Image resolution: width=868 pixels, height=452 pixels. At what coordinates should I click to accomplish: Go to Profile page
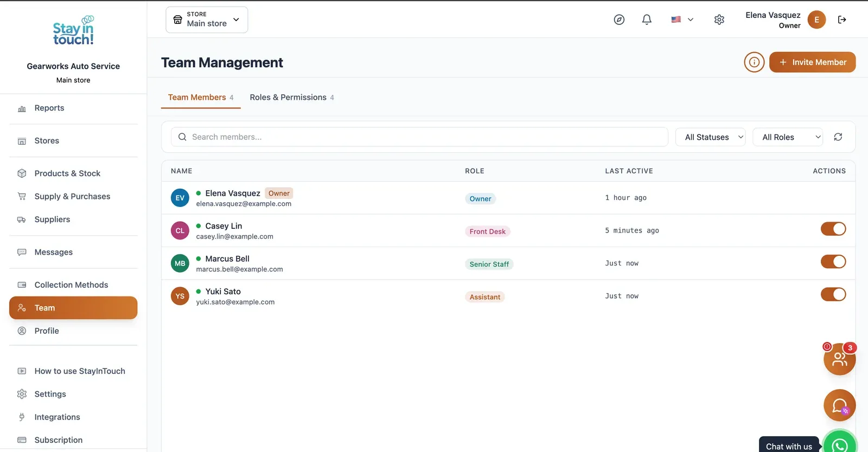(73, 331)
